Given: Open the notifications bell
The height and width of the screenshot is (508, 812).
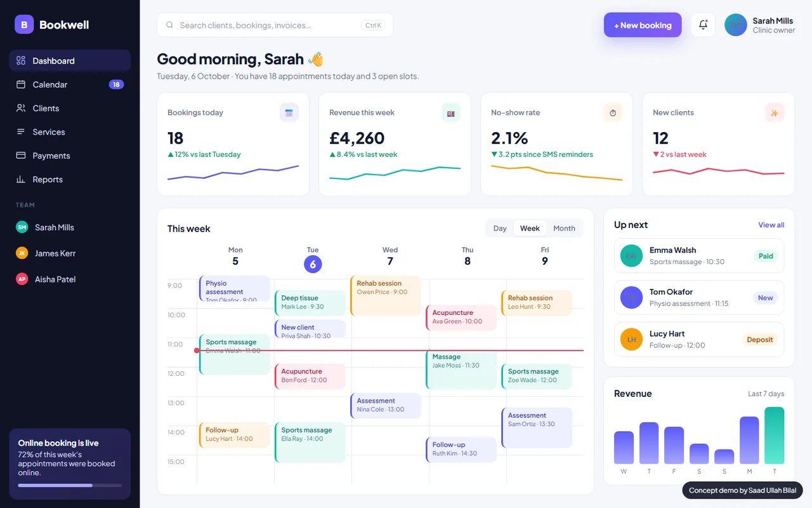Looking at the screenshot, I should 703,25.
